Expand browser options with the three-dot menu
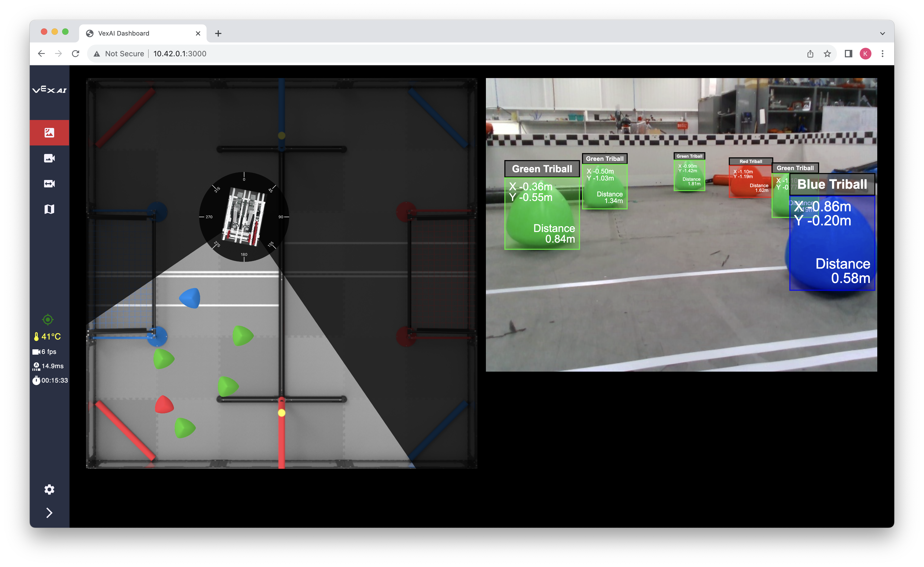 [x=882, y=53]
